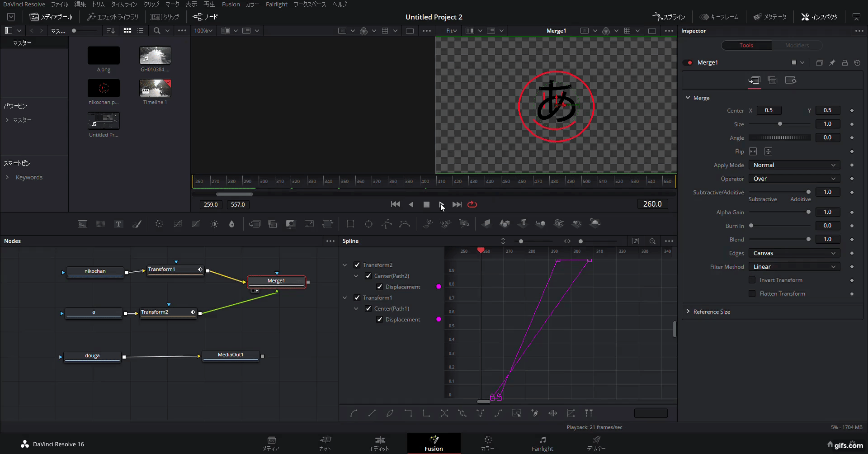This screenshot has width=868, height=454.
Task: Open the Fairlight menu in the menu bar
Action: click(276, 4)
